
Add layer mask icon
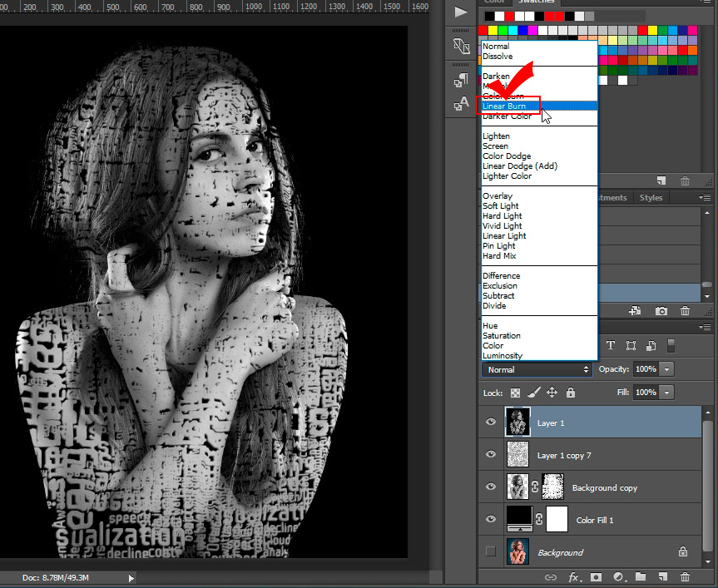pyautogui.click(x=596, y=577)
